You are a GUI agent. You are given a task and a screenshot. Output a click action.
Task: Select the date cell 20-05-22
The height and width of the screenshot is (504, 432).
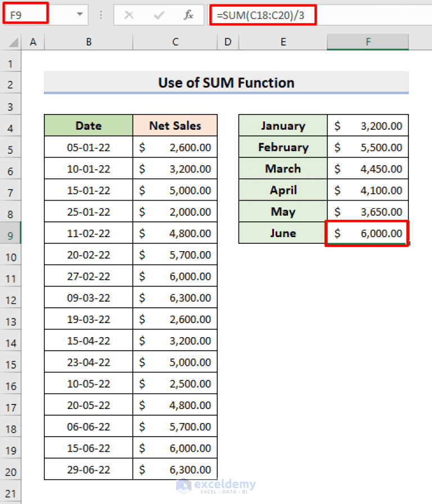(88, 405)
